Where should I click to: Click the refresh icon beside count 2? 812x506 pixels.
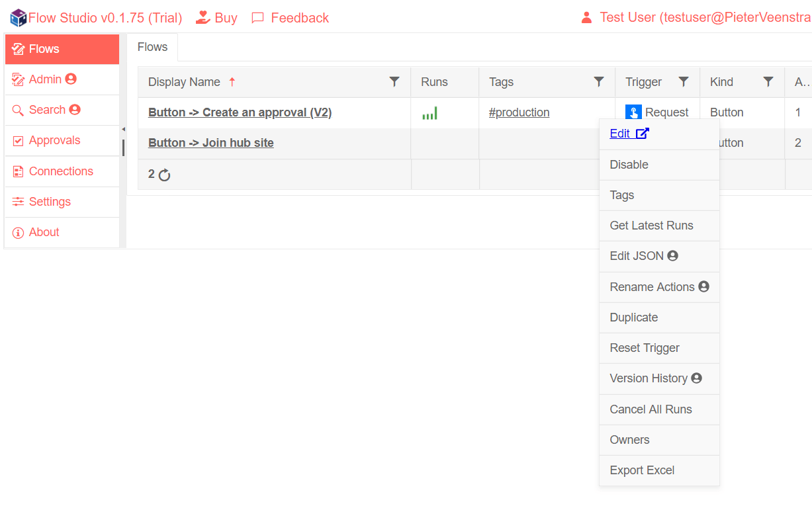(x=165, y=175)
